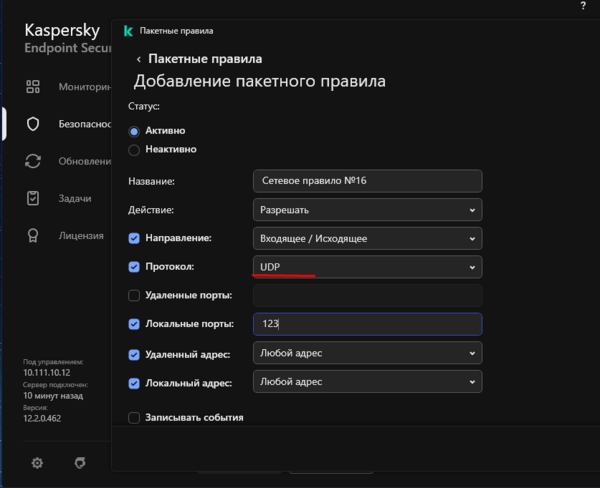
Task: Click the License ribbon icon
Action: click(33, 235)
